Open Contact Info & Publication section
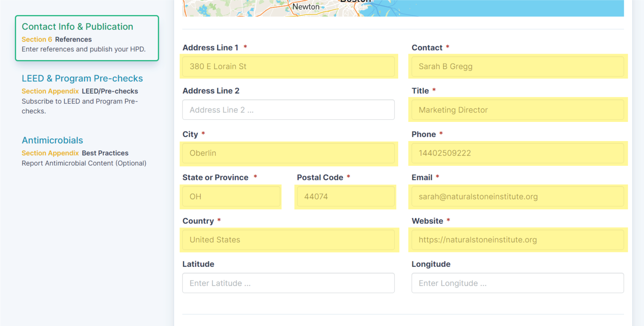Viewport: 644px width, 326px height. pyautogui.click(x=77, y=27)
